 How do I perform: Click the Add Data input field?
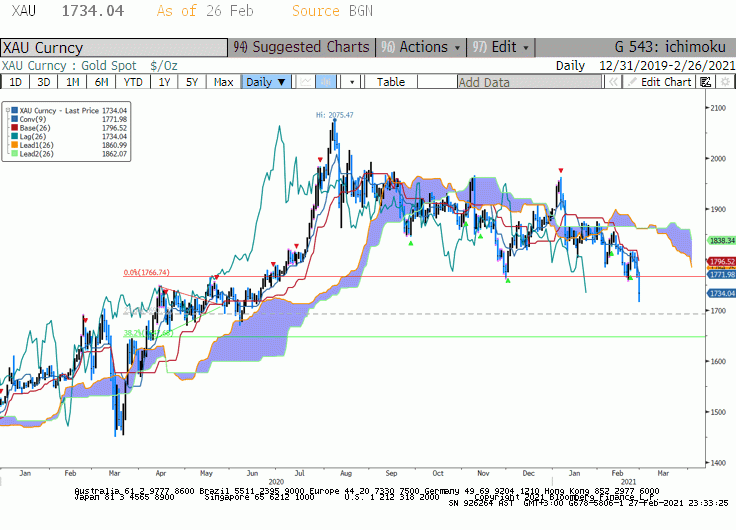[529, 82]
